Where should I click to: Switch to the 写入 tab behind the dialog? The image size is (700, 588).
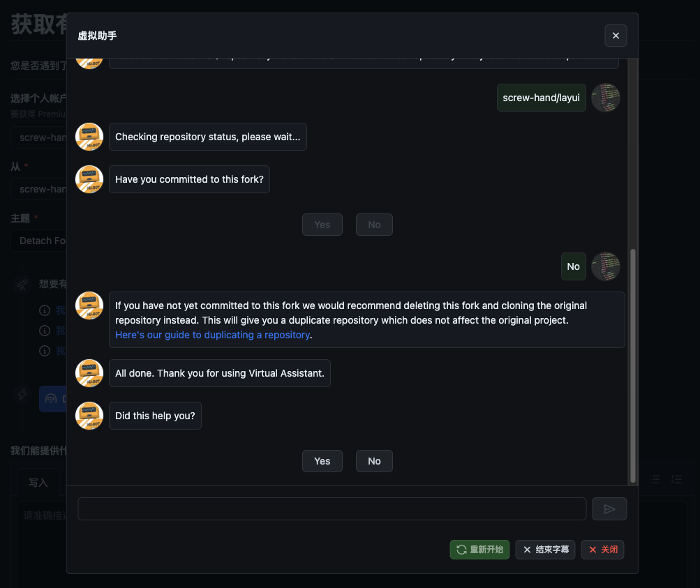pyautogui.click(x=38, y=483)
